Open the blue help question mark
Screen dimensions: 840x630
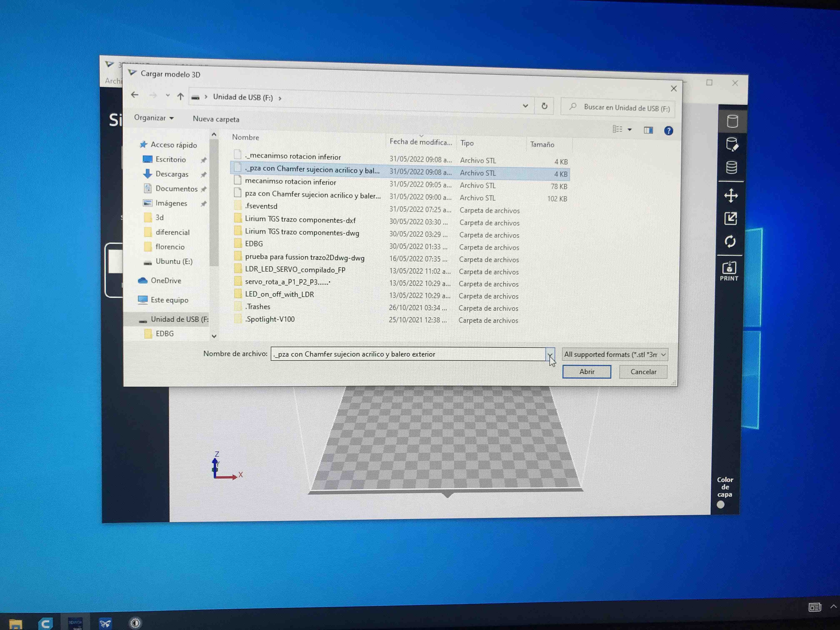[668, 131]
